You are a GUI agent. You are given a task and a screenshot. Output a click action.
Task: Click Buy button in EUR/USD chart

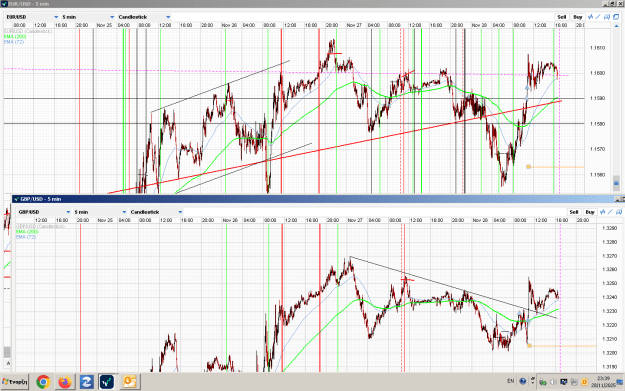click(x=578, y=17)
